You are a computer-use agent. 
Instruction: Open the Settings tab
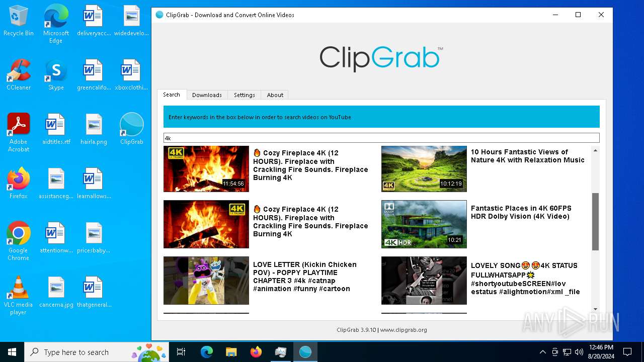click(x=245, y=95)
